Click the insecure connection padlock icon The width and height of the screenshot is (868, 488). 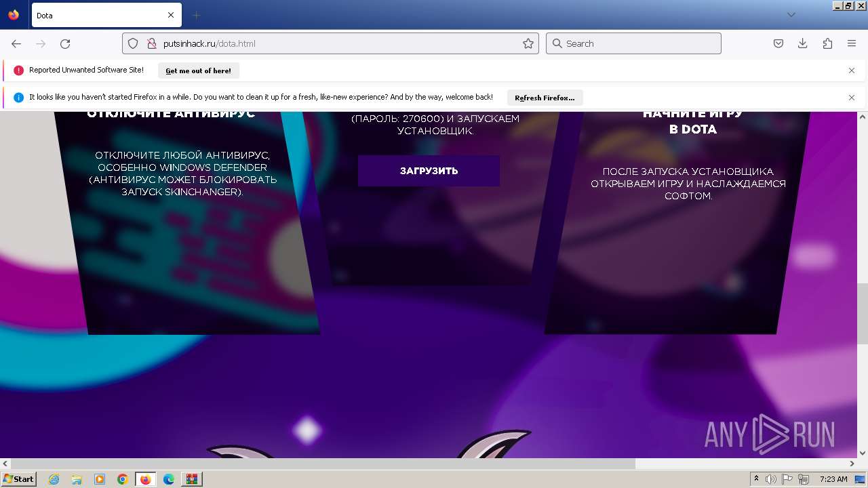(x=152, y=43)
